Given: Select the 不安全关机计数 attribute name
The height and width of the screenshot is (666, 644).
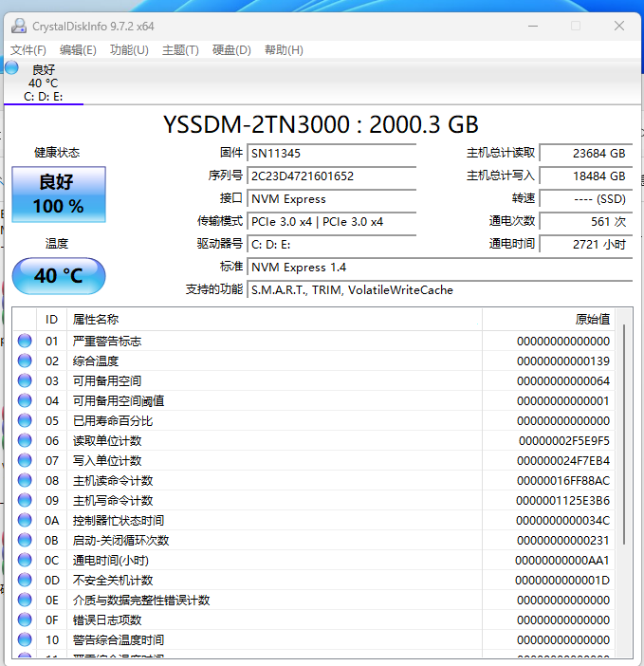Looking at the screenshot, I should coord(113,581).
